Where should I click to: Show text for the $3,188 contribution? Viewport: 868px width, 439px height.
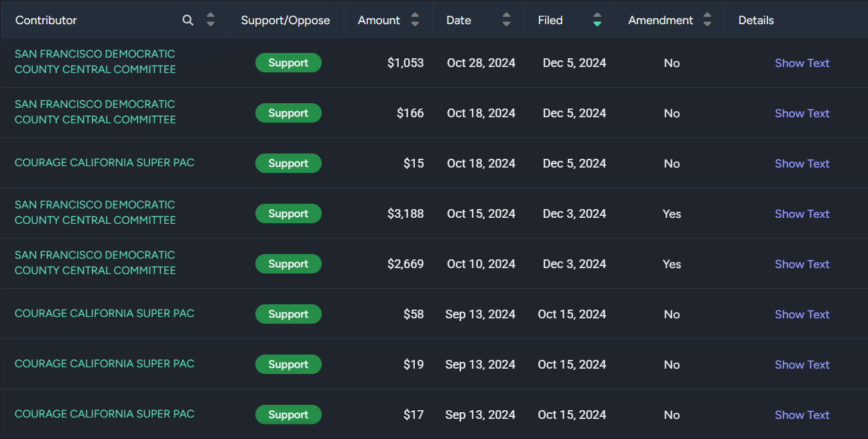(802, 214)
